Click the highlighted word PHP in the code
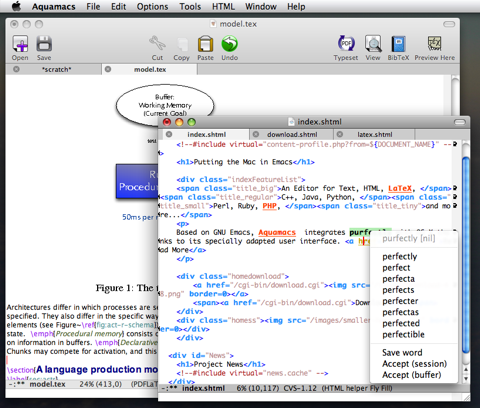This screenshot has width=480, height=408. point(269,206)
